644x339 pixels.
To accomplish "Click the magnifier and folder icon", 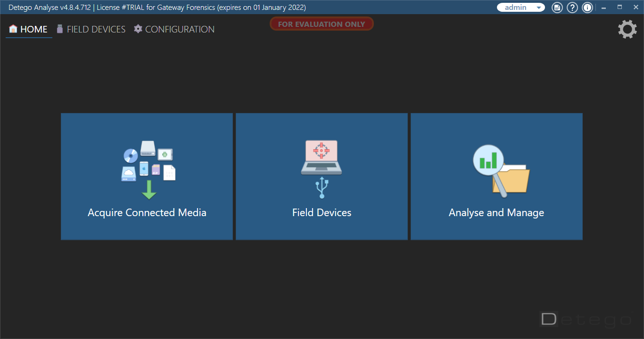I will [501, 171].
